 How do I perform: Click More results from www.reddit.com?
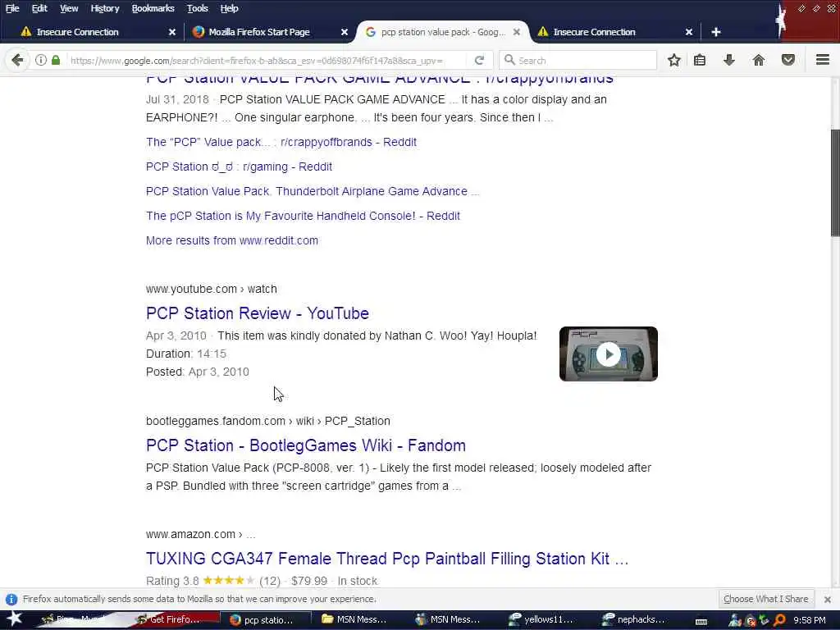232,240
